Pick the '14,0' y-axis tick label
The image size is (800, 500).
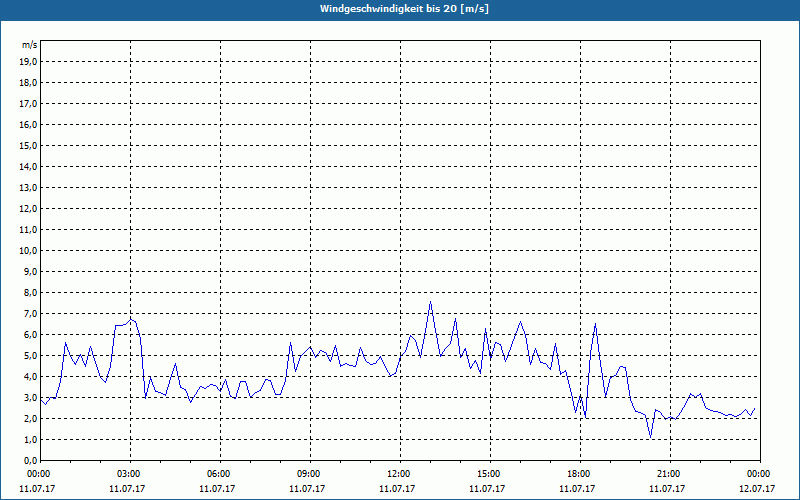[28, 166]
